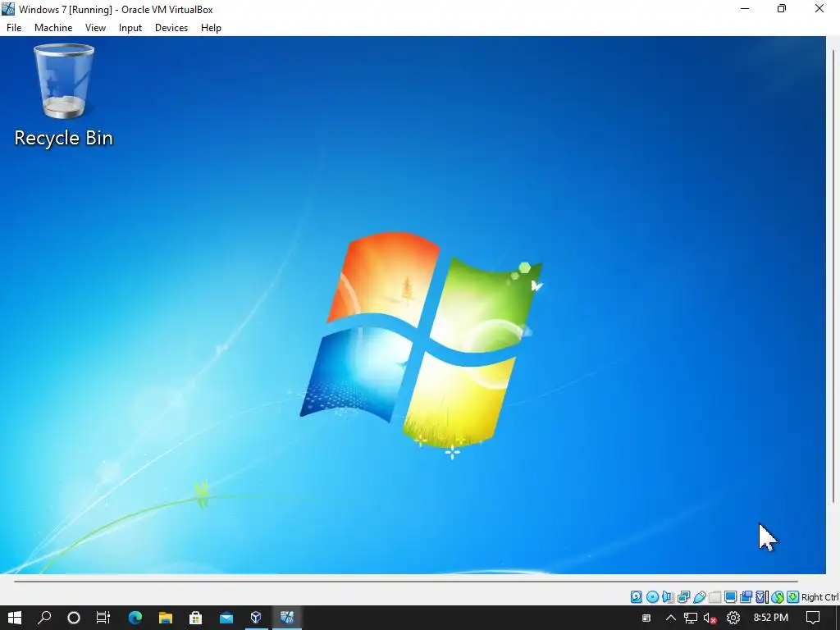Open Microsoft Store from taskbar

click(x=195, y=618)
